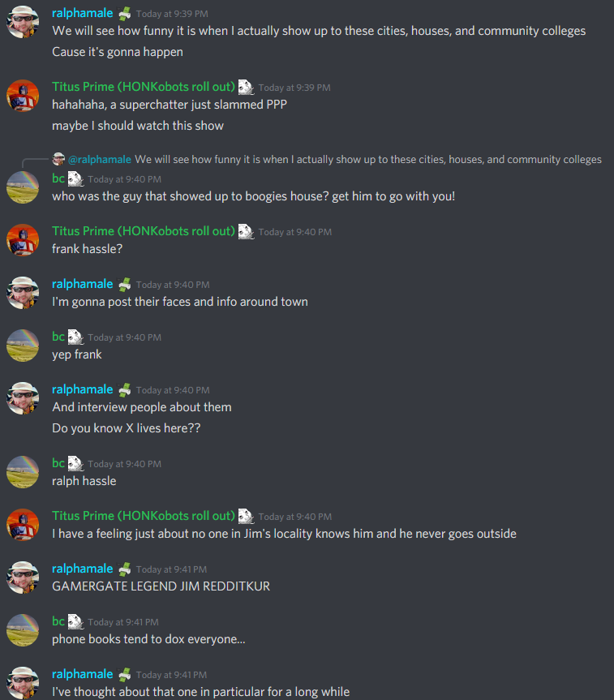Click Titus Prime's avatar beside 'frank hassle?'
This screenshot has height=700, width=614.
[x=23, y=240]
